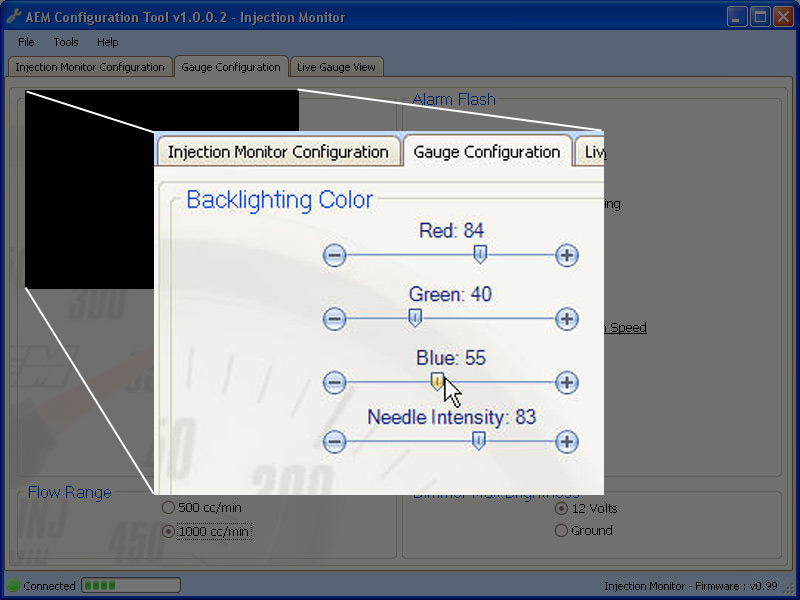Click the 'Red: 84' value label
800x600 pixels.
(451, 231)
